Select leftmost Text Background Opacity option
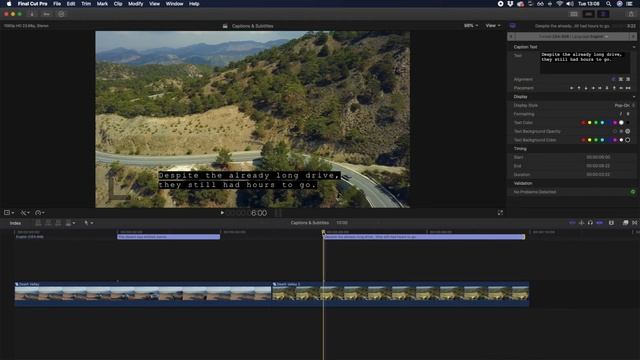The image size is (640, 360). tap(615, 131)
